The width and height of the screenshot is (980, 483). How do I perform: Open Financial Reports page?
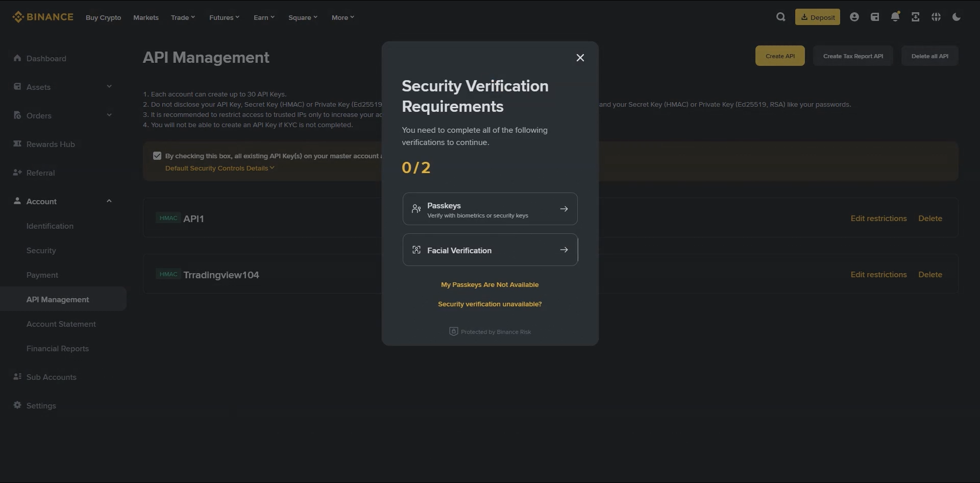click(58, 348)
